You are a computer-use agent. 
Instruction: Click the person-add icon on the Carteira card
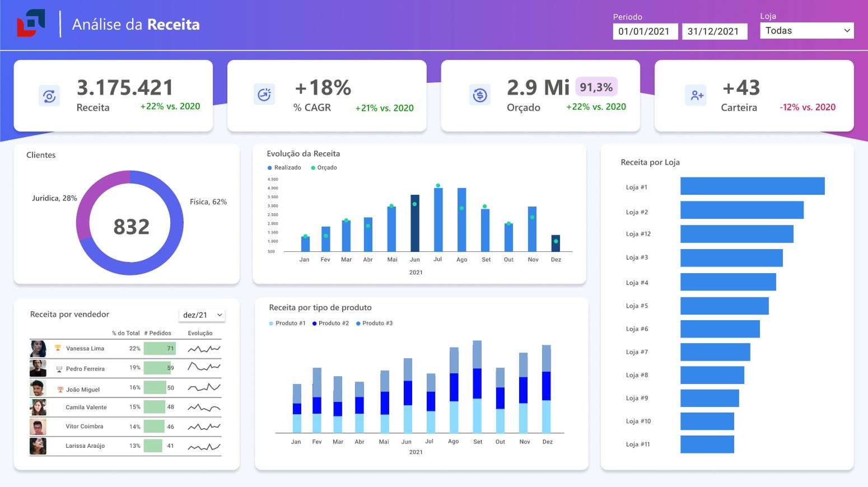click(x=696, y=95)
